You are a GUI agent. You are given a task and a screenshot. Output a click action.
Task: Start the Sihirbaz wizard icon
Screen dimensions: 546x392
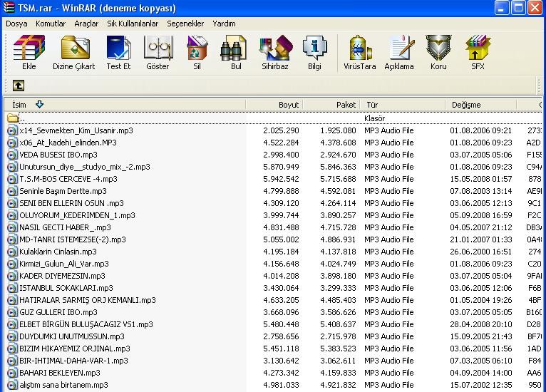click(275, 52)
